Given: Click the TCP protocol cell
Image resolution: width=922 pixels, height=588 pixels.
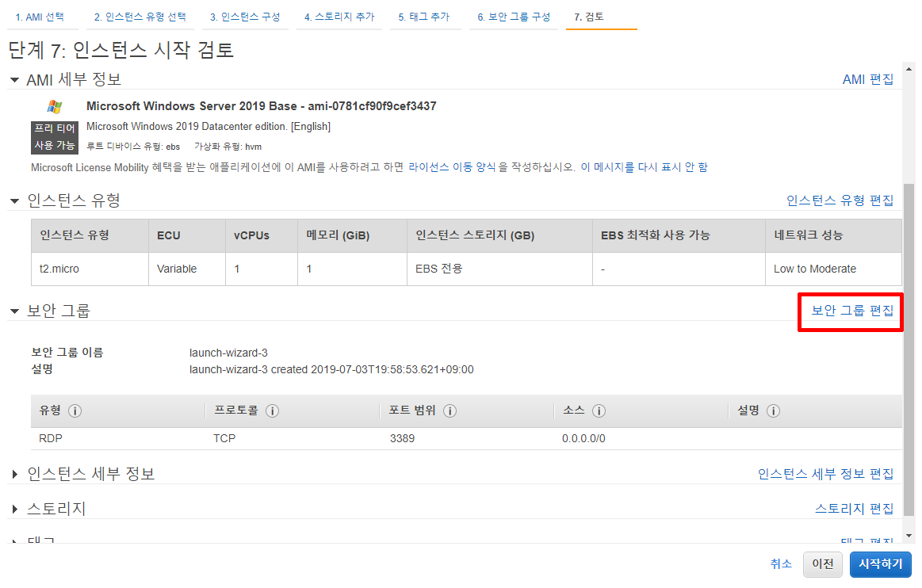Looking at the screenshot, I should [224, 439].
